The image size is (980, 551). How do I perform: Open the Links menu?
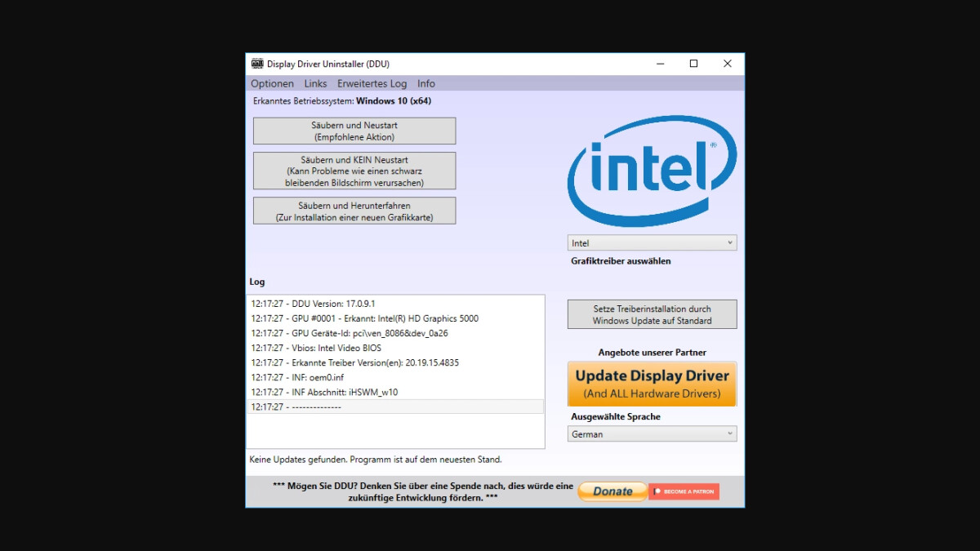pyautogui.click(x=315, y=83)
